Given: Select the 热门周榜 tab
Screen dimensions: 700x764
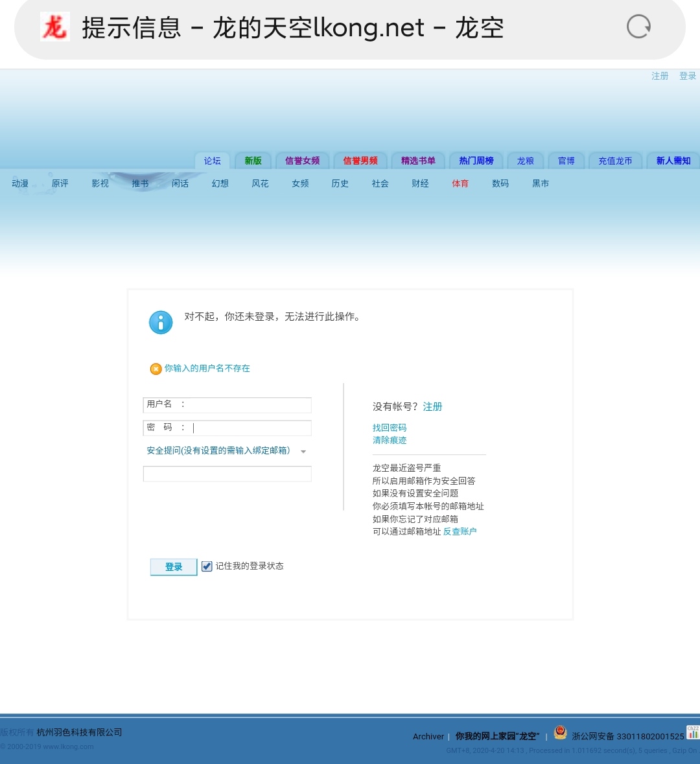Looking at the screenshot, I should pyautogui.click(x=476, y=160).
